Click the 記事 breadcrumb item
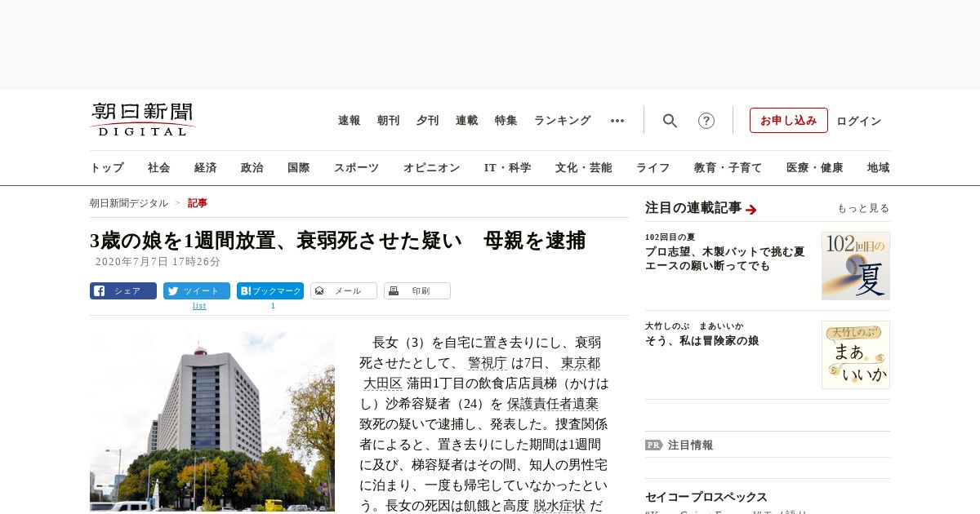The width and height of the screenshot is (980, 514). 198,203
